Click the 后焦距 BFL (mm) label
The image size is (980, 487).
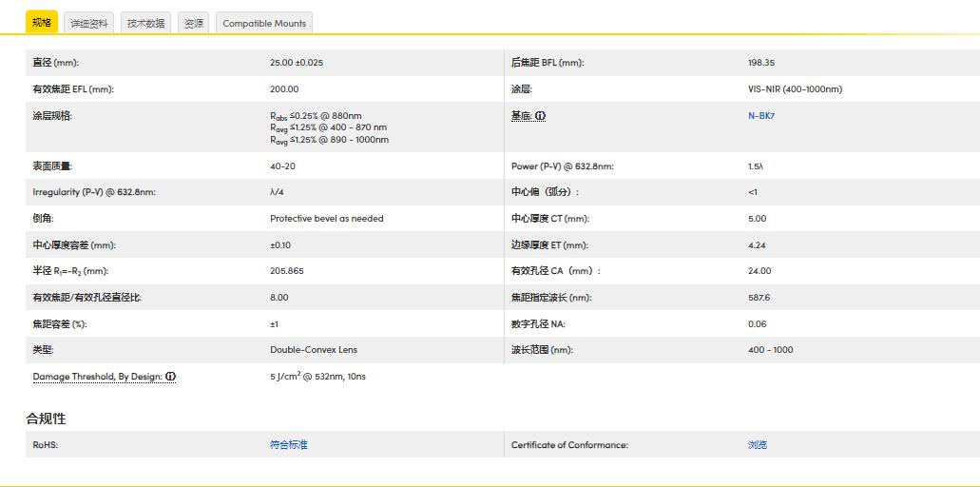point(548,63)
